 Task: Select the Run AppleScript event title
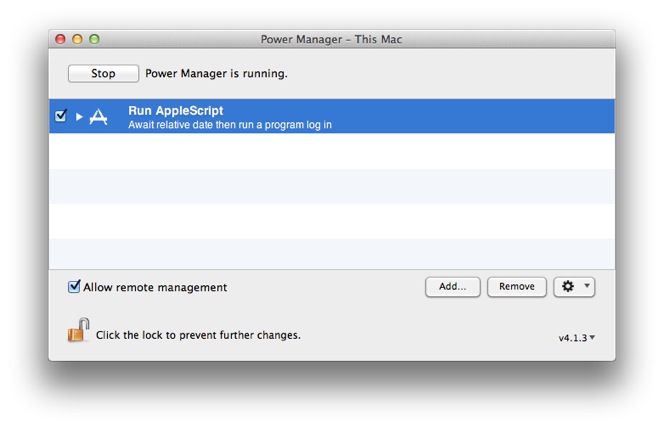[x=175, y=110]
